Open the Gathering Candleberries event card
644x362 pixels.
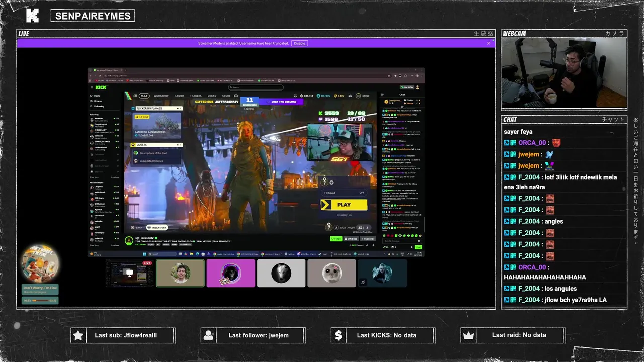(x=157, y=126)
